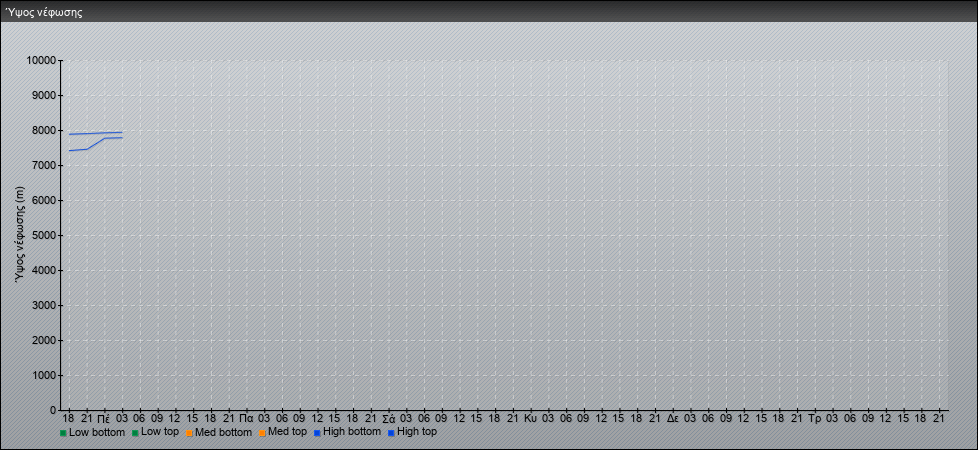Select the "Med bottom" legend label
Screen dimensions: 978x450
pyautogui.click(x=223, y=432)
